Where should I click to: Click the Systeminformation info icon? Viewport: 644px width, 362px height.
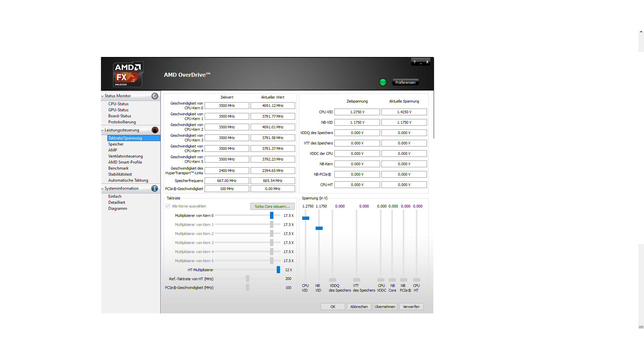(x=155, y=188)
